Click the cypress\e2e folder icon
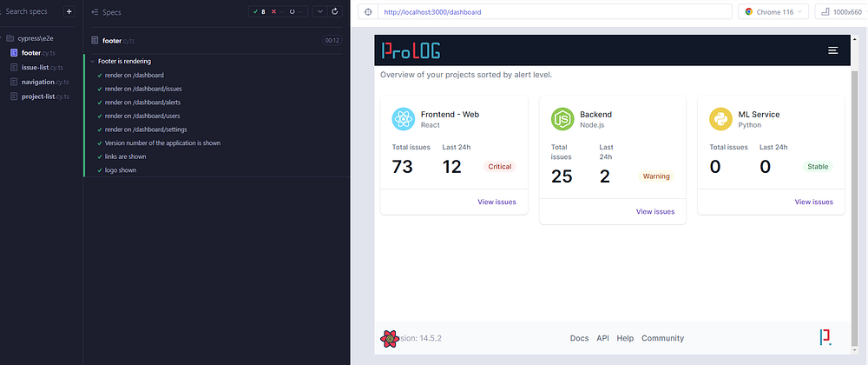The width and height of the screenshot is (868, 365). pyautogui.click(x=10, y=39)
